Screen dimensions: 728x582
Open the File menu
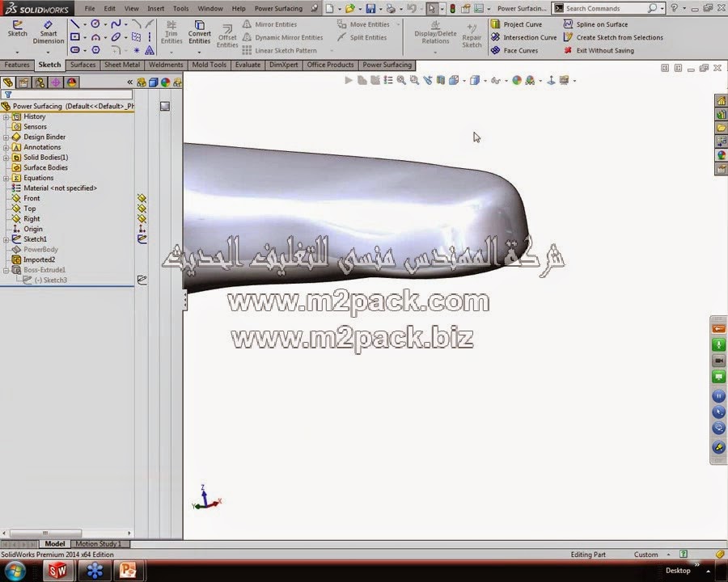click(x=90, y=8)
